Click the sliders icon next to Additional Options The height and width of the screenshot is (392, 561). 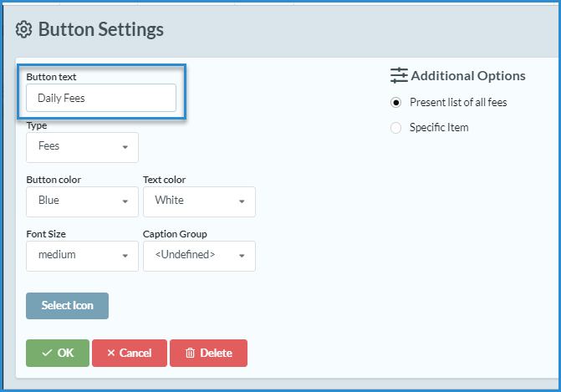399,75
